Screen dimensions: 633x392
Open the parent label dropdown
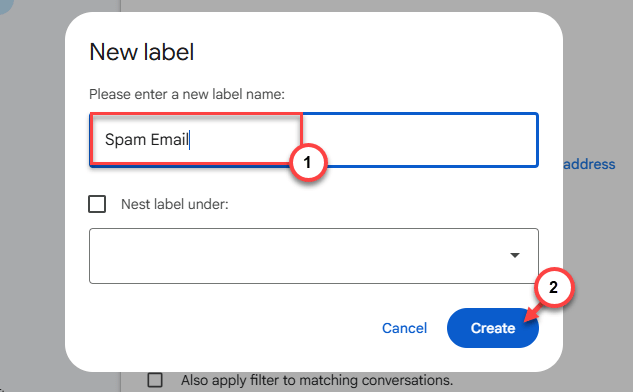tap(314, 256)
